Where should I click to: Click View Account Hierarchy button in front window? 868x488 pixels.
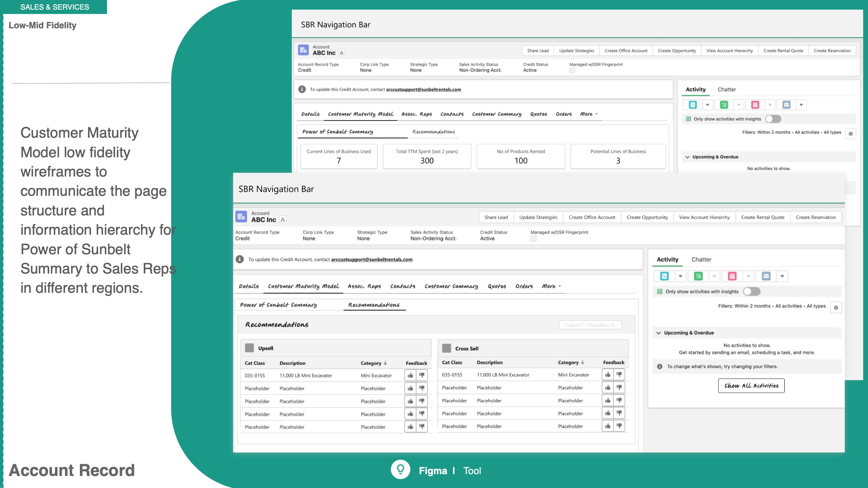point(704,217)
